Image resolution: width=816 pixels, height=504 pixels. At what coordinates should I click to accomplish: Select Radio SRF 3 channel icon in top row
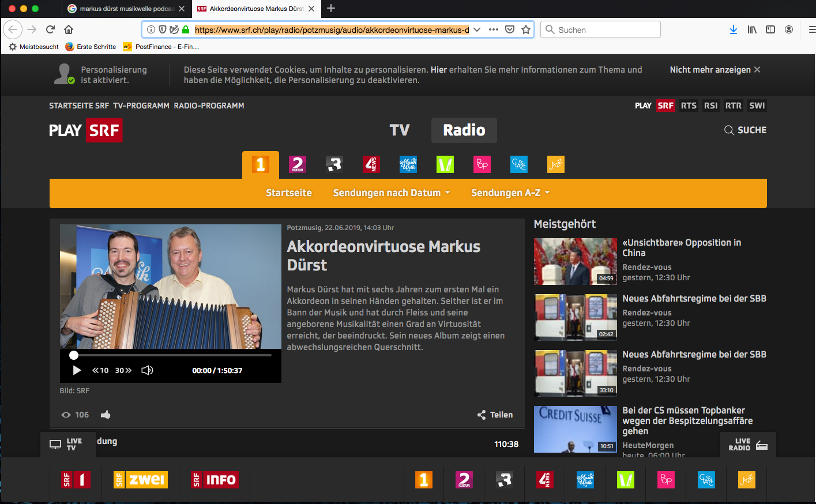click(334, 165)
